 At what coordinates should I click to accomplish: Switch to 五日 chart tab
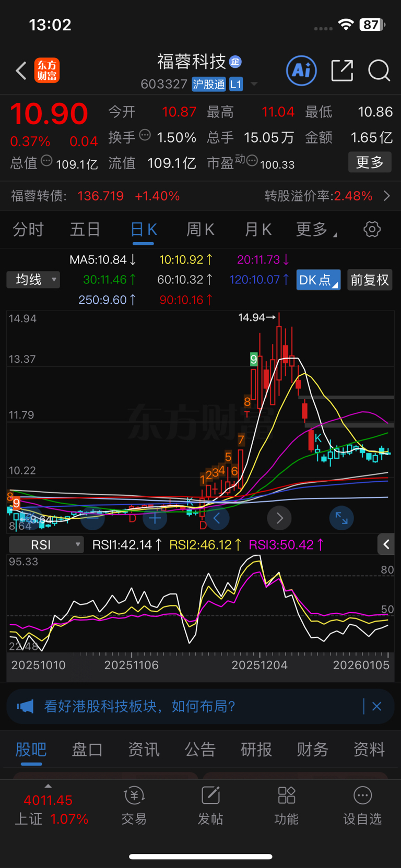(x=85, y=229)
